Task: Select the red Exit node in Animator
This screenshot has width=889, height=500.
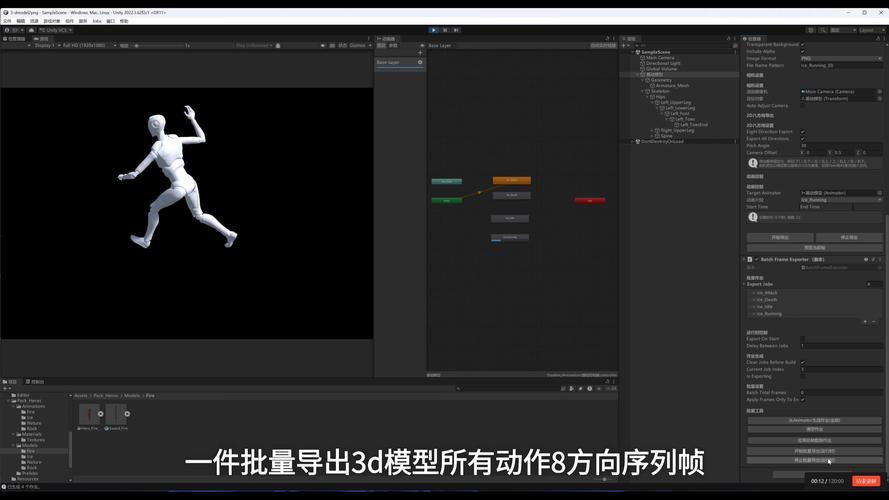Action: click(590, 201)
